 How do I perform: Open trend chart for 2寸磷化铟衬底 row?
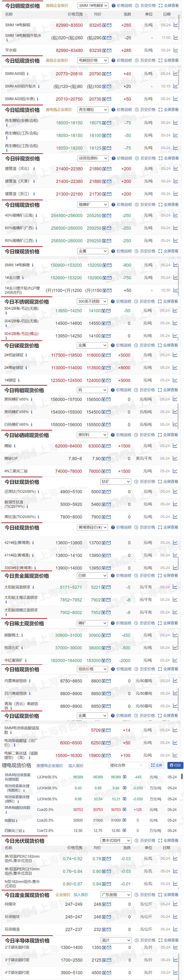(x=175, y=947)
